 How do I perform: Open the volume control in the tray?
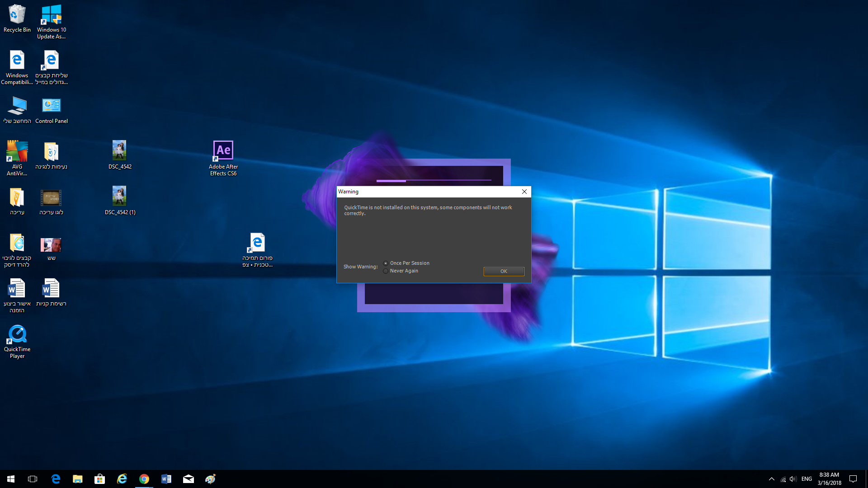[x=793, y=479]
